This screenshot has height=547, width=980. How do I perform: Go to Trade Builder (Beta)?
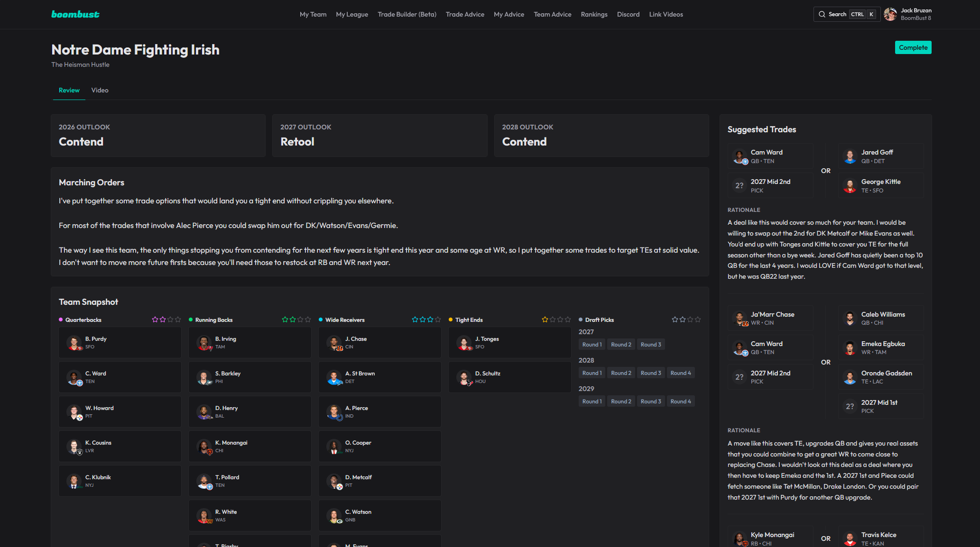407,14
